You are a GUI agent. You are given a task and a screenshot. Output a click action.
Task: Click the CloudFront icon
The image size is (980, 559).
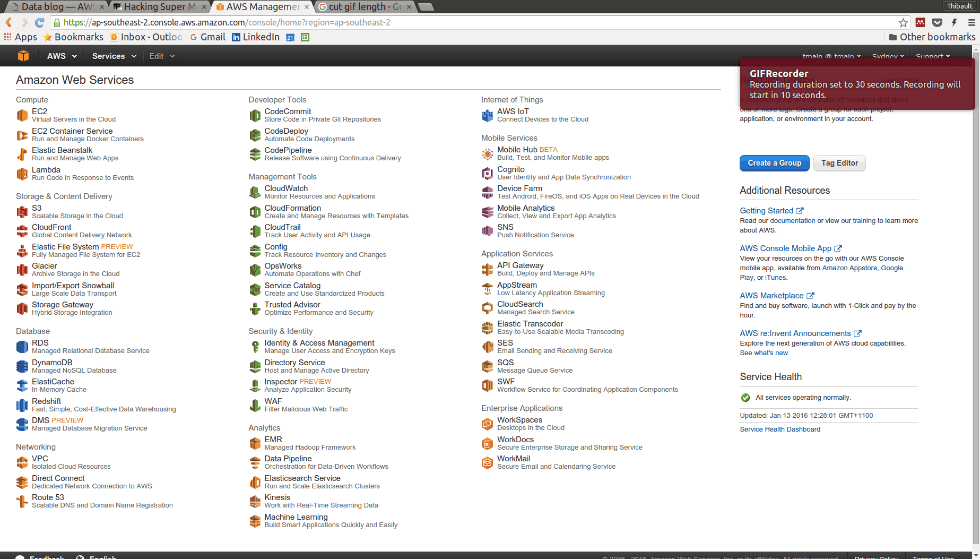22,231
